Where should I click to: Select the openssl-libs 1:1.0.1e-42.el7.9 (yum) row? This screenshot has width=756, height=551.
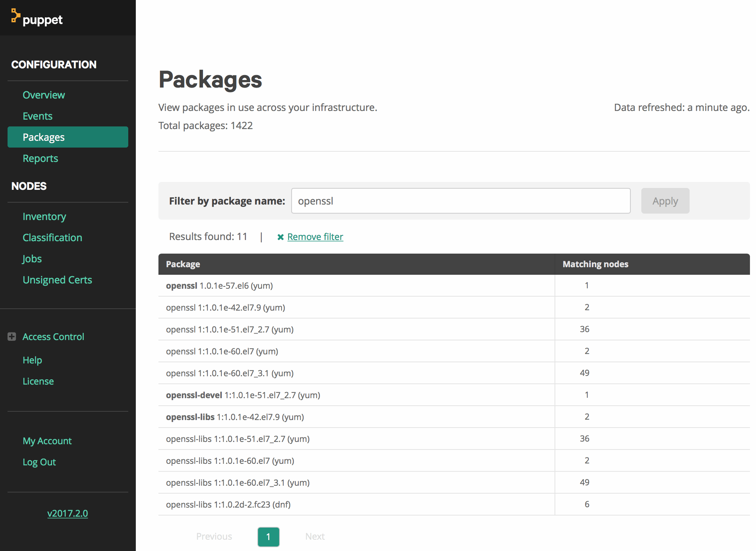[x=454, y=417]
